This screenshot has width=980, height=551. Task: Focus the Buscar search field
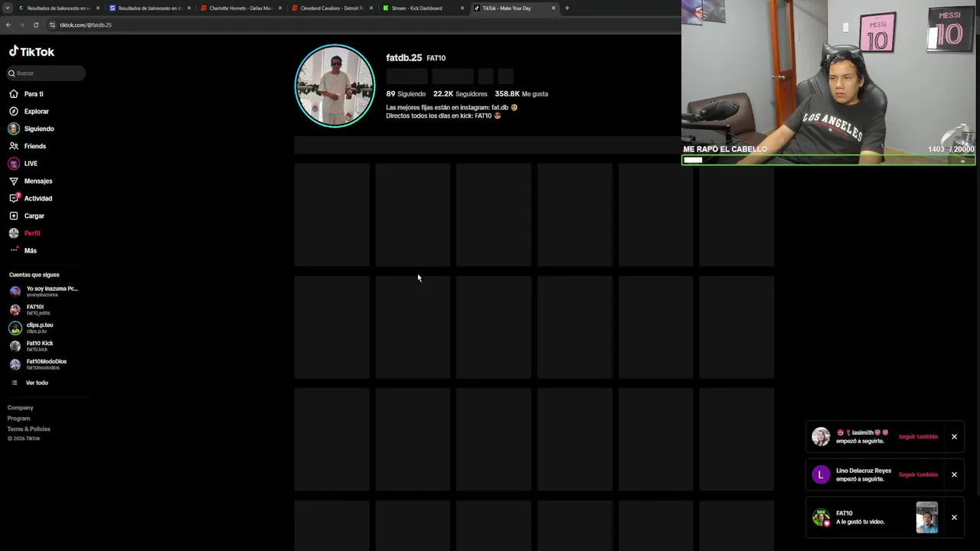click(x=46, y=73)
